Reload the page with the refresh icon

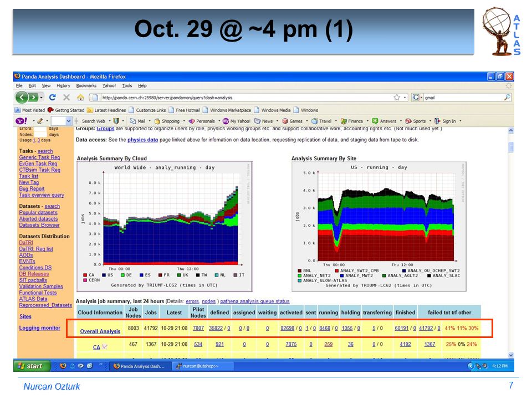52,98
